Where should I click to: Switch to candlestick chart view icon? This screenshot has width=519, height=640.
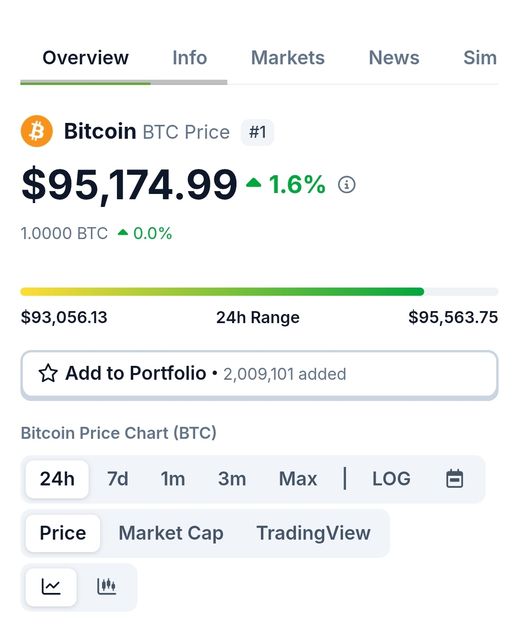click(x=106, y=587)
